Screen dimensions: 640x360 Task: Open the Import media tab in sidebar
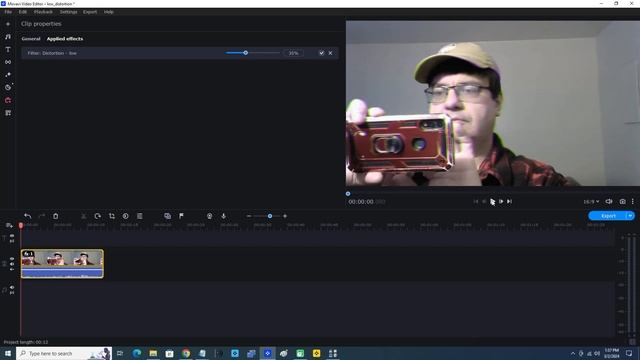point(8,24)
